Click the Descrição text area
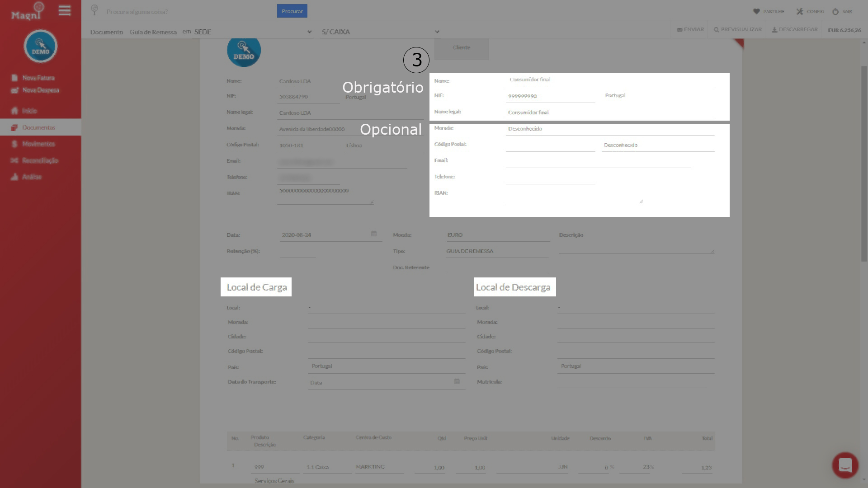The height and width of the screenshot is (488, 868). pyautogui.click(x=637, y=248)
